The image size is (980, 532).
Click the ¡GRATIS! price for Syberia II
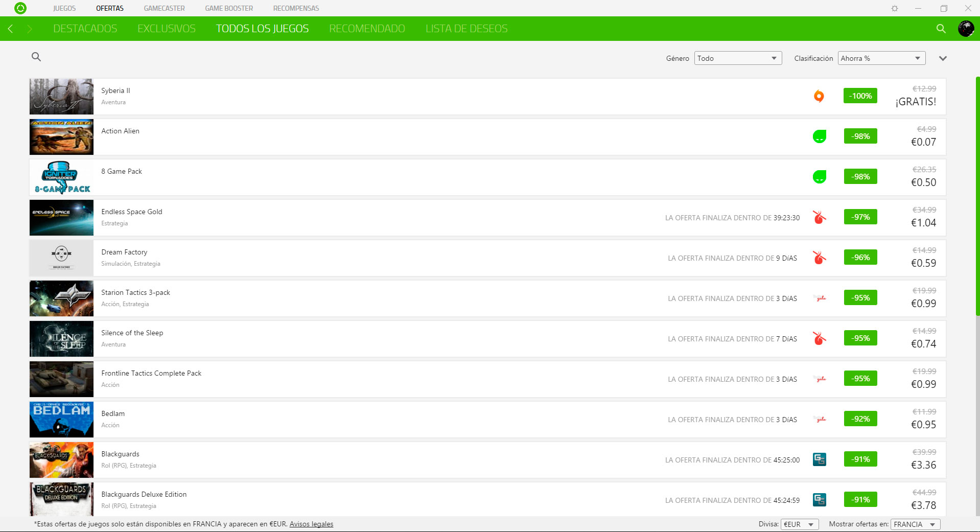coord(916,102)
